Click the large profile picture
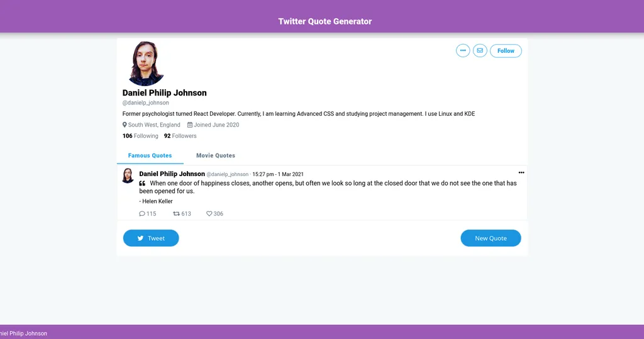Viewport: 644px width, 339px height. tap(146, 64)
